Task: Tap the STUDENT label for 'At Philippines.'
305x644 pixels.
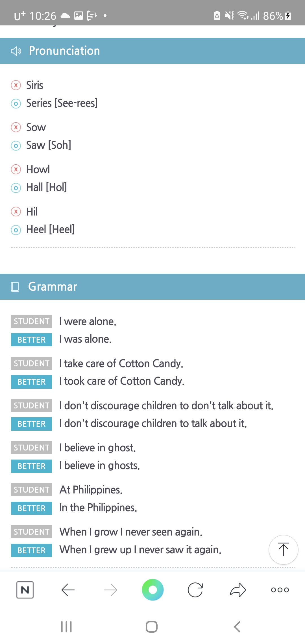Action: pyautogui.click(x=31, y=489)
